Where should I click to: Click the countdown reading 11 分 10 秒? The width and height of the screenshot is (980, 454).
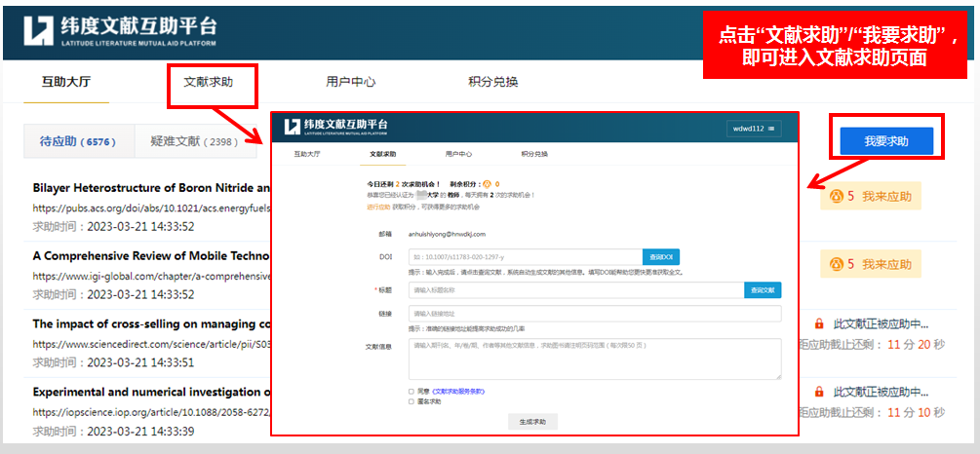(x=917, y=412)
